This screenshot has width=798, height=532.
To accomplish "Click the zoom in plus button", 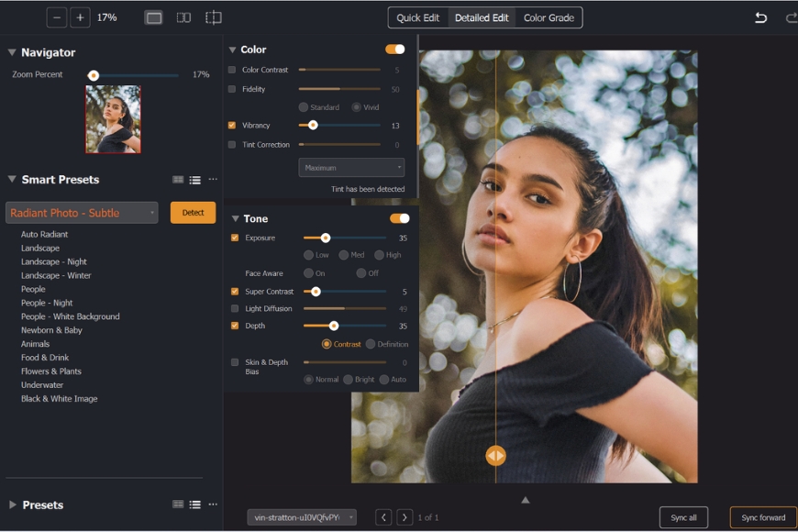I will (80, 17).
